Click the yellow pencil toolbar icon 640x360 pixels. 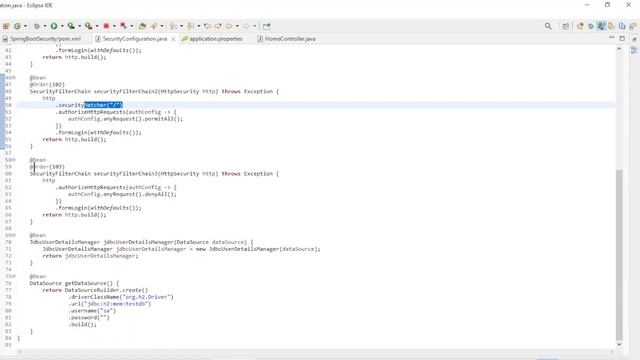coord(154,26)
